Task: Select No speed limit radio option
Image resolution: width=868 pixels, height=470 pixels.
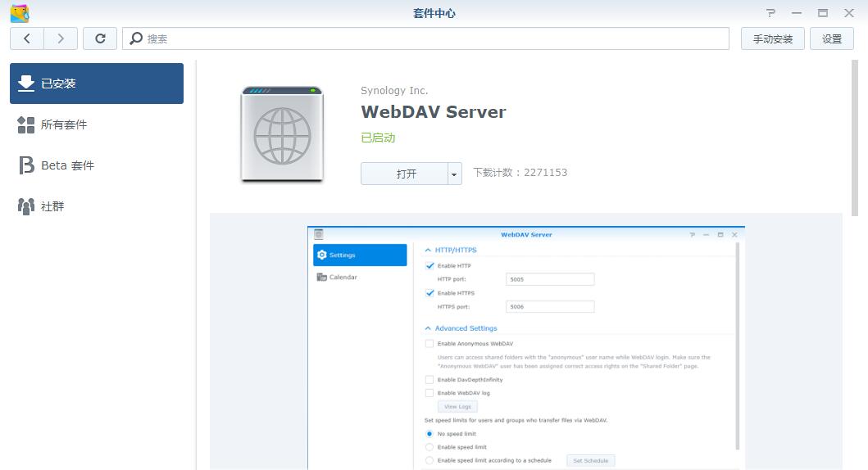Action: pyautogui.click(x=429, y=433)
